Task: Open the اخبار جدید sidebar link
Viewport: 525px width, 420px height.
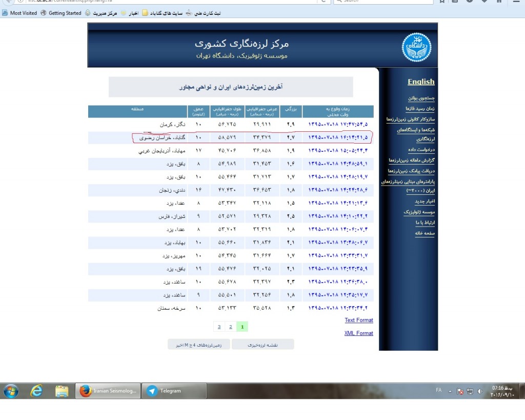Action: (425, 202)
